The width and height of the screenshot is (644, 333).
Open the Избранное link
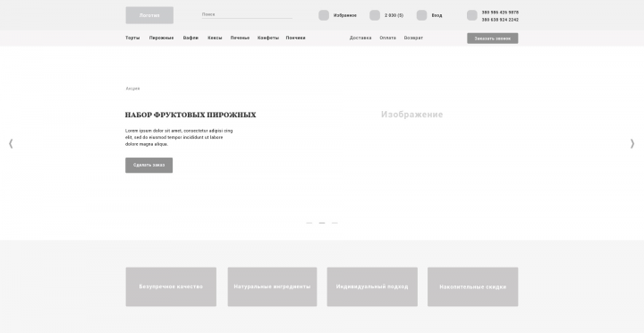pos(345,15)
